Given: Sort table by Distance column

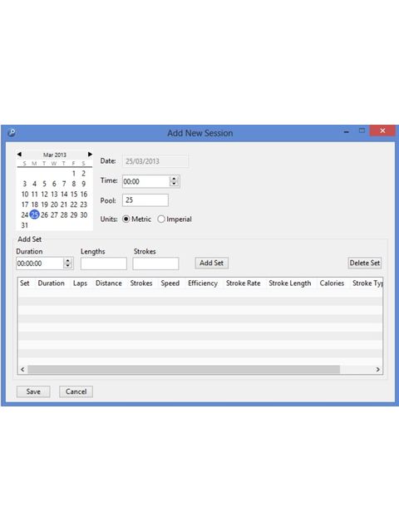Looking at the screenshot, I should point(109,283).
